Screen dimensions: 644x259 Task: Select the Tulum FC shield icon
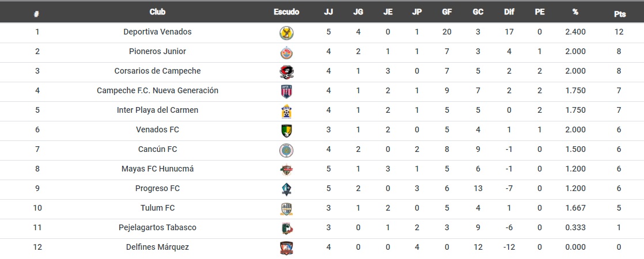point(286,209)
